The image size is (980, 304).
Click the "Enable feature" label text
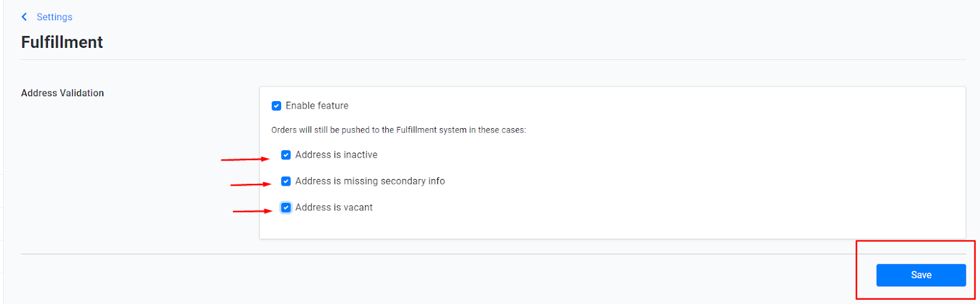tap(317, 106)
